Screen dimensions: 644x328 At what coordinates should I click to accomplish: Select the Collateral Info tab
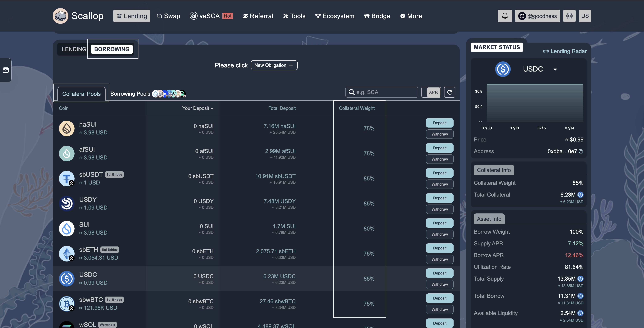[494, 170]
